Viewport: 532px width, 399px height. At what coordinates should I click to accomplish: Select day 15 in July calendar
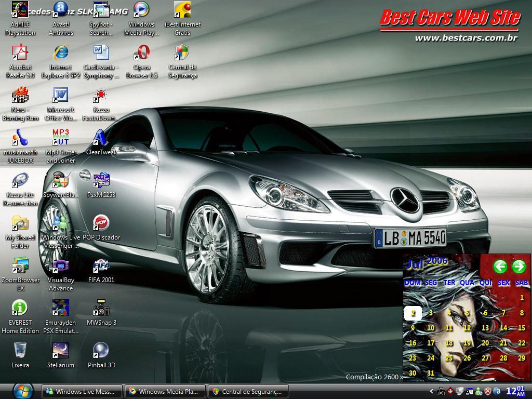pyautogui.click(x=522, y=328)
